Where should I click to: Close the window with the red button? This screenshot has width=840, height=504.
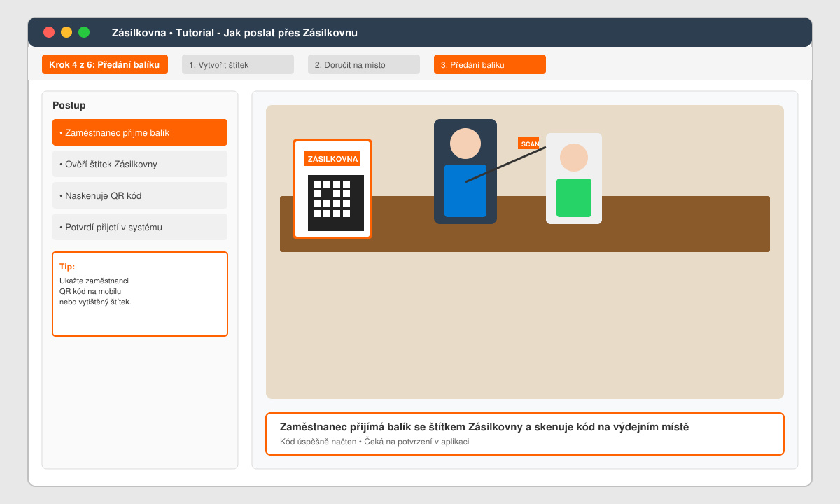[49, 32]
